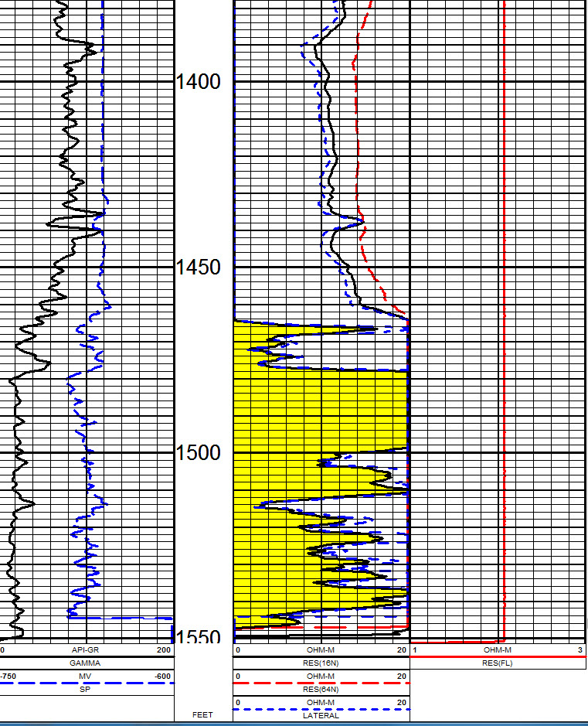Click the RES(16N) track label

pos(321,663)
